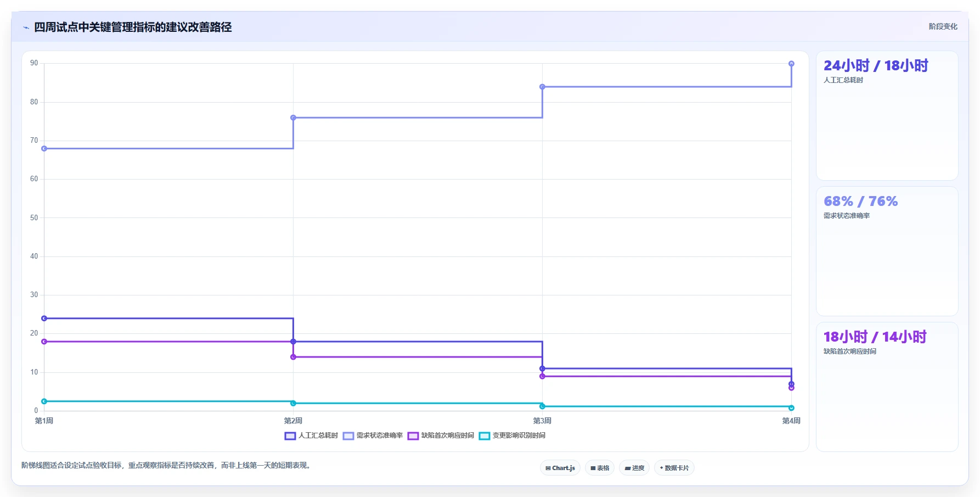The image size is (980, 497).
Task: Click 变更影响识别时间 data point at 第4周
Action: click(x=791, y=407)
